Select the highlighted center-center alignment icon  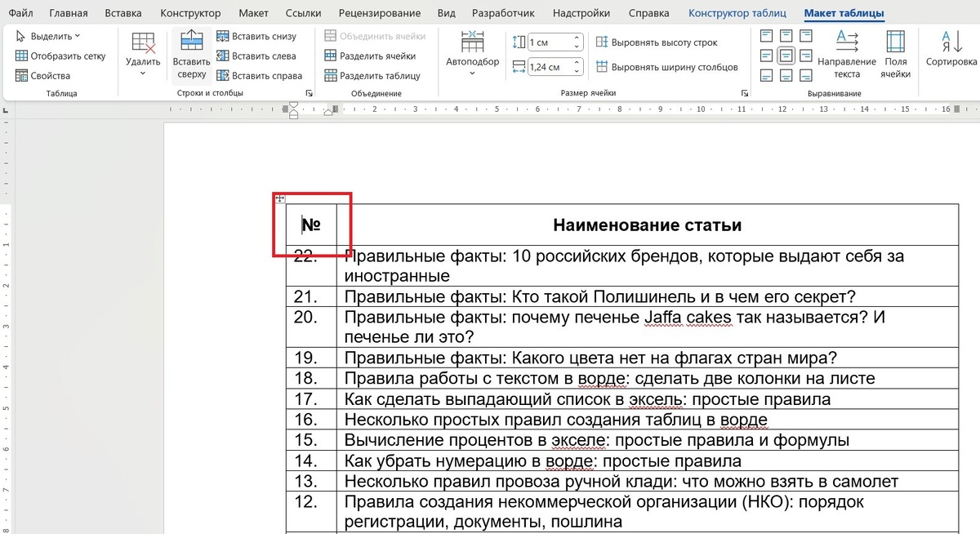tap(786, 56)
